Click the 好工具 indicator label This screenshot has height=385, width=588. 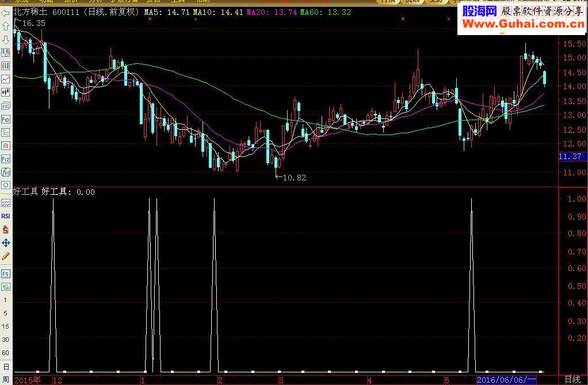click(x=25, y=192)
